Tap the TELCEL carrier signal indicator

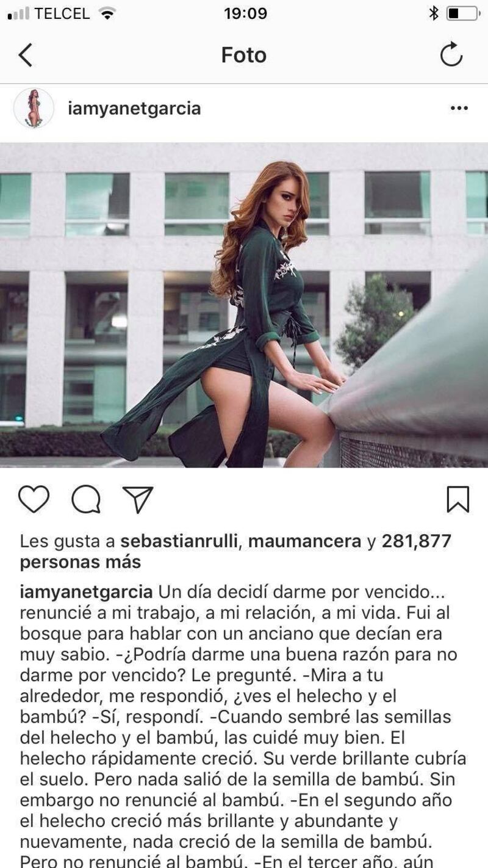click(49, 13)
